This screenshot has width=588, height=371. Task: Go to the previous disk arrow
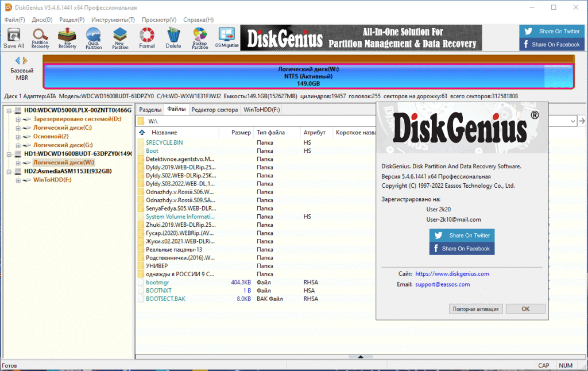tap(17, 60)
